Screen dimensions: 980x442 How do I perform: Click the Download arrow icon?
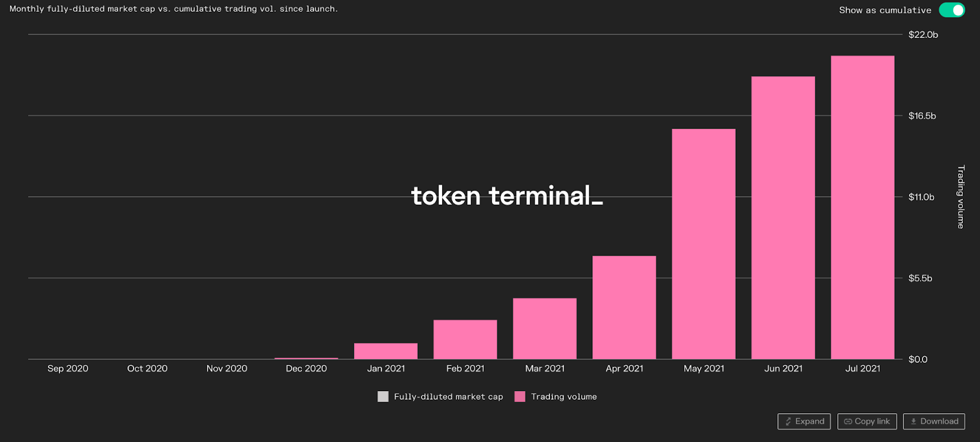coord(913,422)
